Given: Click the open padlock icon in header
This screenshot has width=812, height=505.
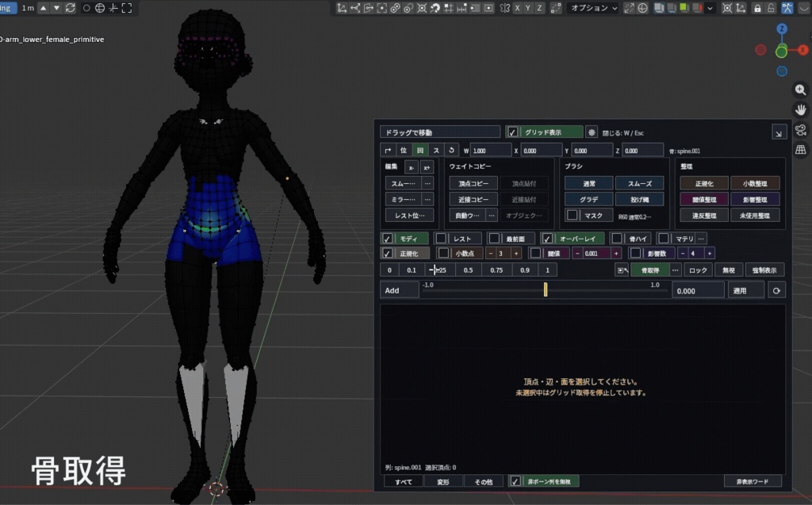Looking at the screenshot, I should (x=771, y=8).
